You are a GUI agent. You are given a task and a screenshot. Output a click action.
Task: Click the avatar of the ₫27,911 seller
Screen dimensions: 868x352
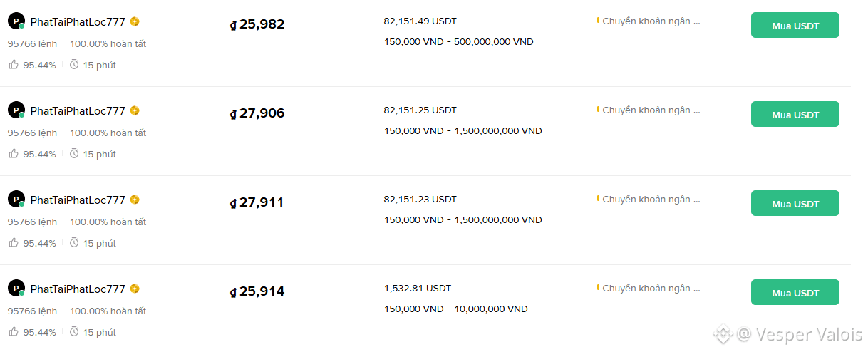click(16, 200)
